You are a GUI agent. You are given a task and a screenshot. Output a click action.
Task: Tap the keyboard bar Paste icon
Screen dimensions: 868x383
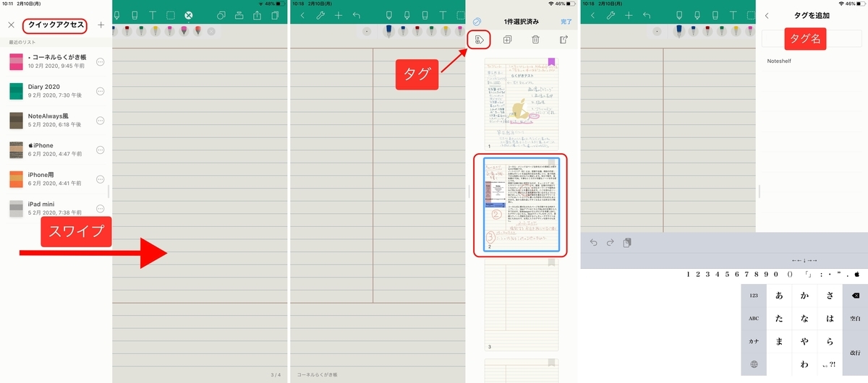coord(627,242)
